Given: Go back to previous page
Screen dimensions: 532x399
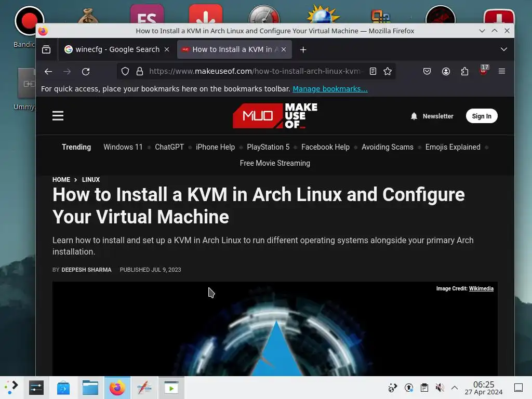Looking at the screenshot, I should [x=48, y=71].
